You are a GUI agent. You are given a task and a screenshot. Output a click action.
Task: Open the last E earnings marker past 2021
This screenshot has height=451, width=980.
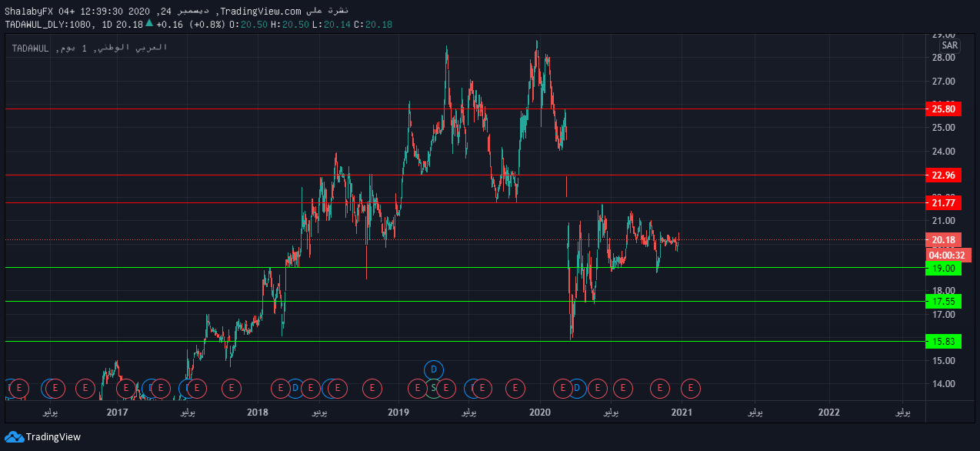[x=691, y=389]
